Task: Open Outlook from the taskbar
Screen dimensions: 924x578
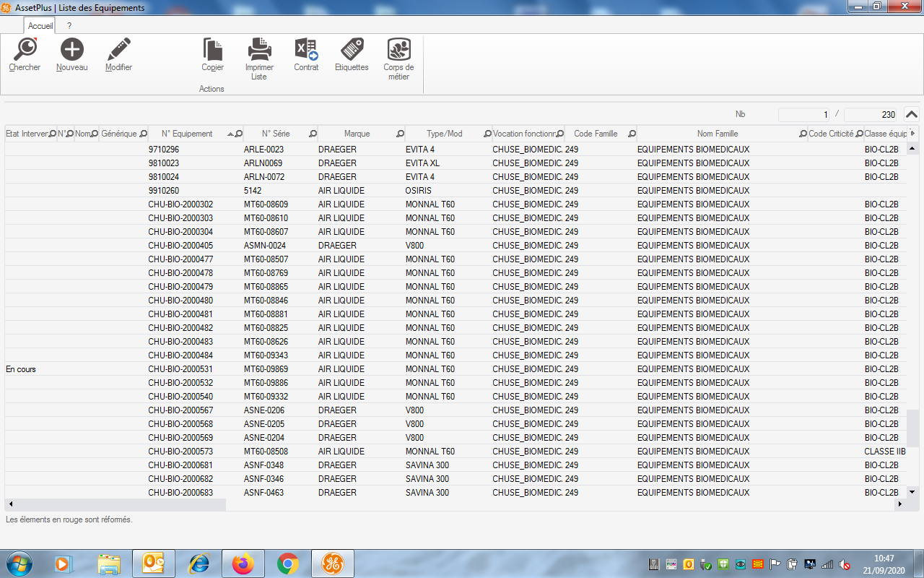Action: click(153, 564)
